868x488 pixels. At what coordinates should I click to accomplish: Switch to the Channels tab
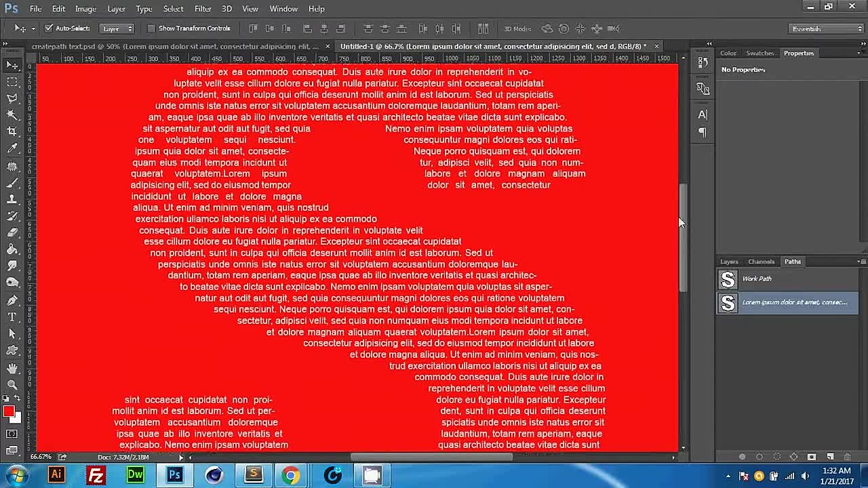pyautogui.click(x=761, y=262)
